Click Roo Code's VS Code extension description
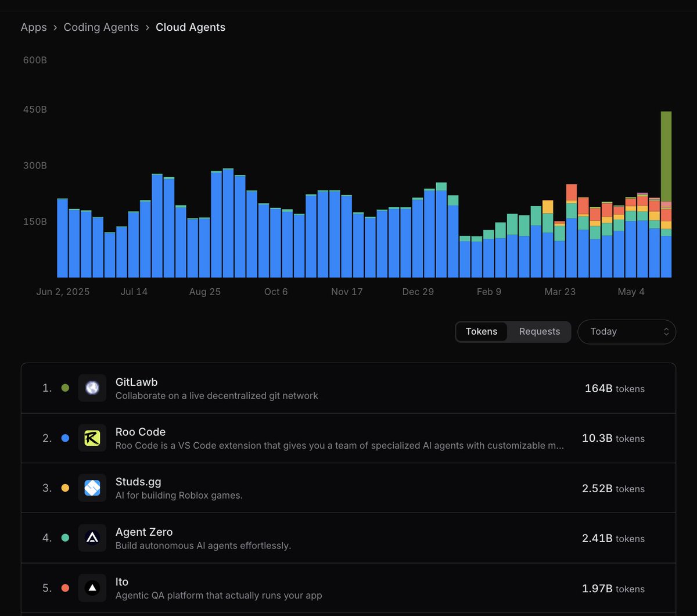This screenshot has width=697, height=616. click(x=340, y=446)
